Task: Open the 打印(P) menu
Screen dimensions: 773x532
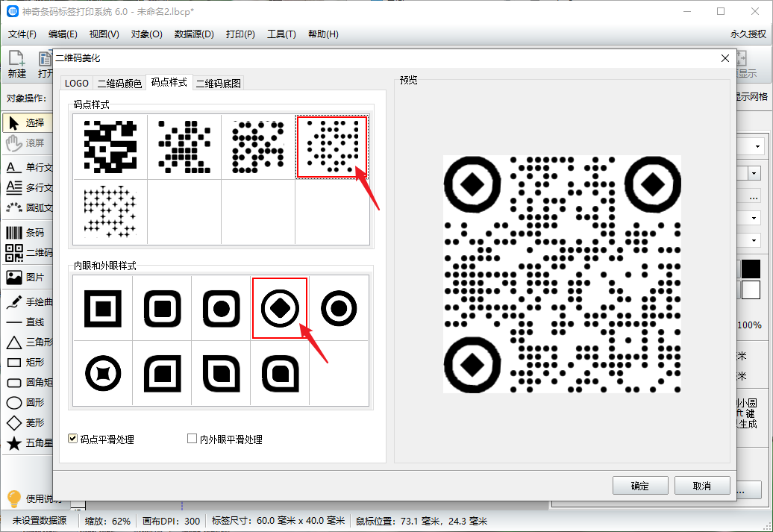Action: (240, 34)
